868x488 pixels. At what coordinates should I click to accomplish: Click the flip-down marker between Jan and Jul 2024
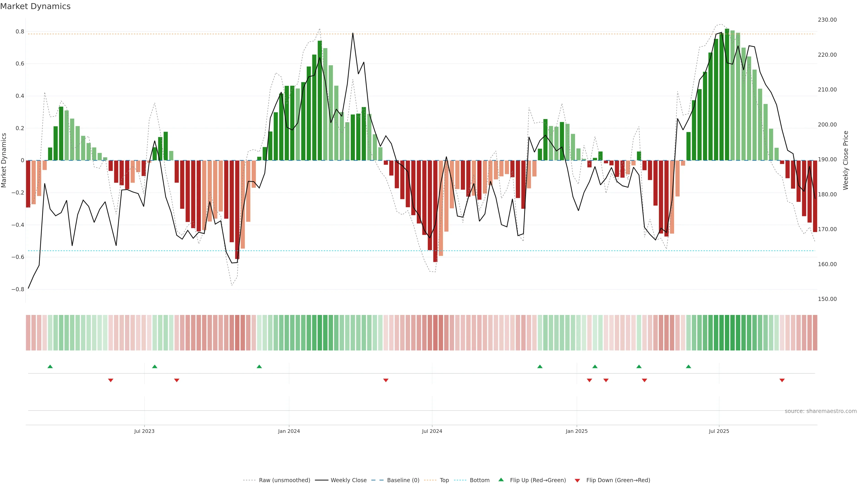pos(386,380)
